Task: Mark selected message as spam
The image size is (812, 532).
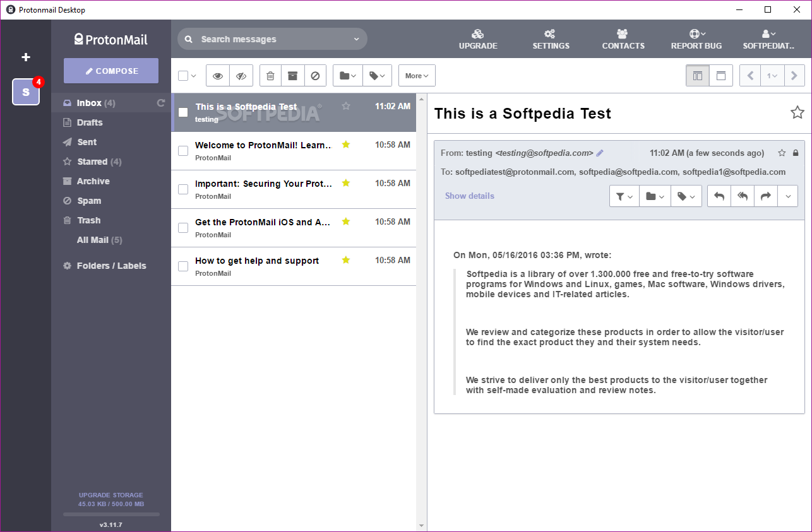Action: point(315,75)
